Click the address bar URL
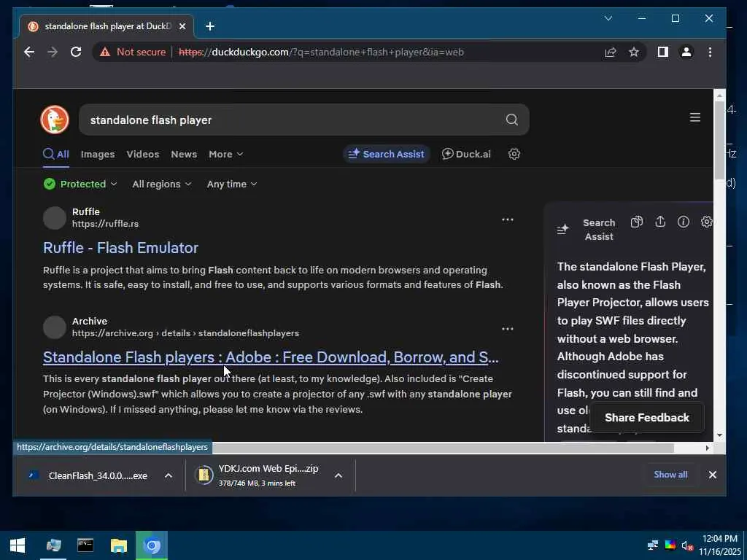Image resolution: width=747 pixels, height=560 pixels. pyautogui.click(x=321, y=52)
